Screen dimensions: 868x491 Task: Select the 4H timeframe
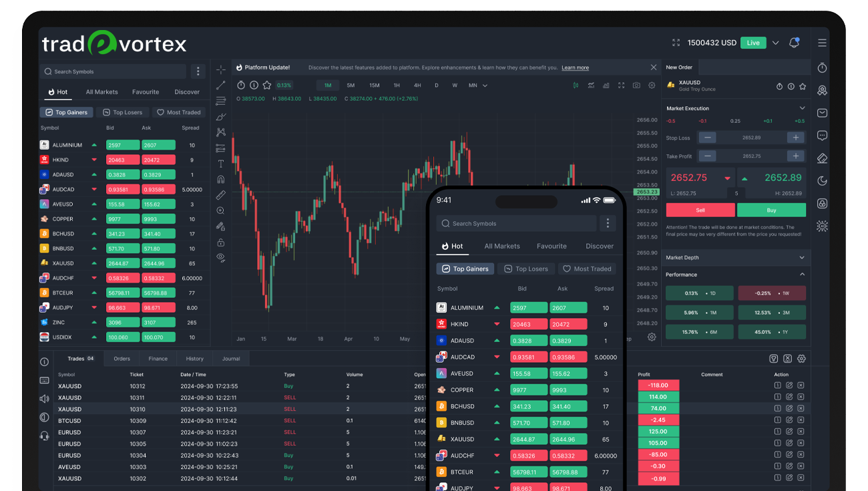417,86
